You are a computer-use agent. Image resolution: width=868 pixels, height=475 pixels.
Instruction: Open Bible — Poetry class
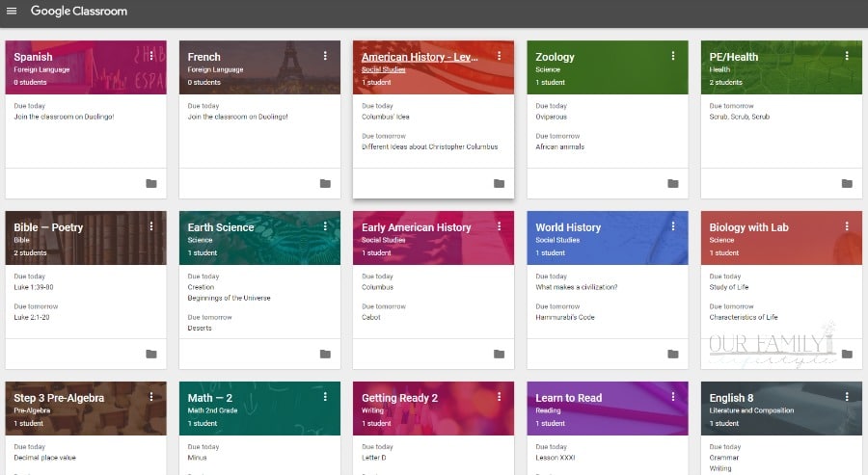48,227
